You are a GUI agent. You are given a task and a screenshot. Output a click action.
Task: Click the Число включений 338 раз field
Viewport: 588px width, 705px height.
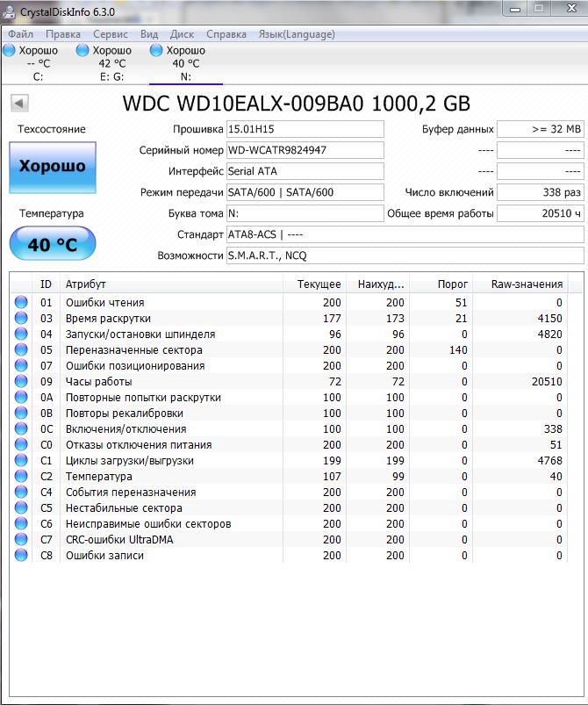(x=540, y=192)
